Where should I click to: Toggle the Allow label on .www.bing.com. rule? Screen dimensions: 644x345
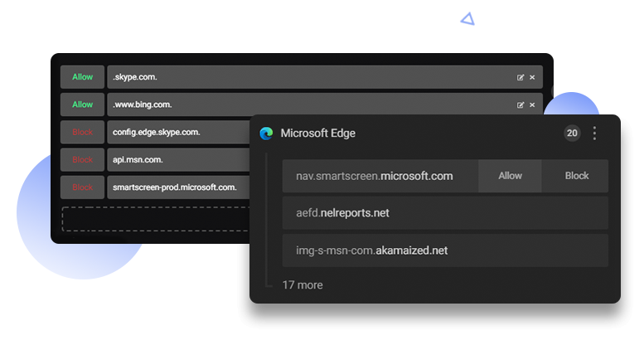point(83,104)
